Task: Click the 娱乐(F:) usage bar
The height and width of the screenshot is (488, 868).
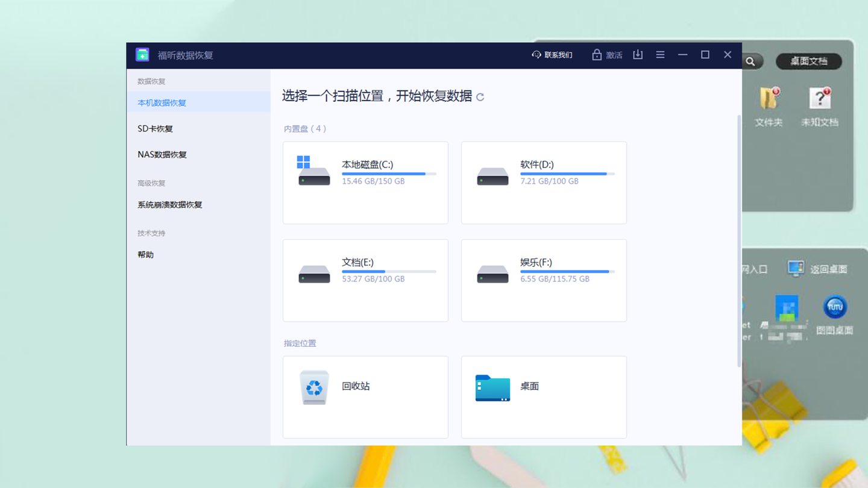Action: pos(567,272)
